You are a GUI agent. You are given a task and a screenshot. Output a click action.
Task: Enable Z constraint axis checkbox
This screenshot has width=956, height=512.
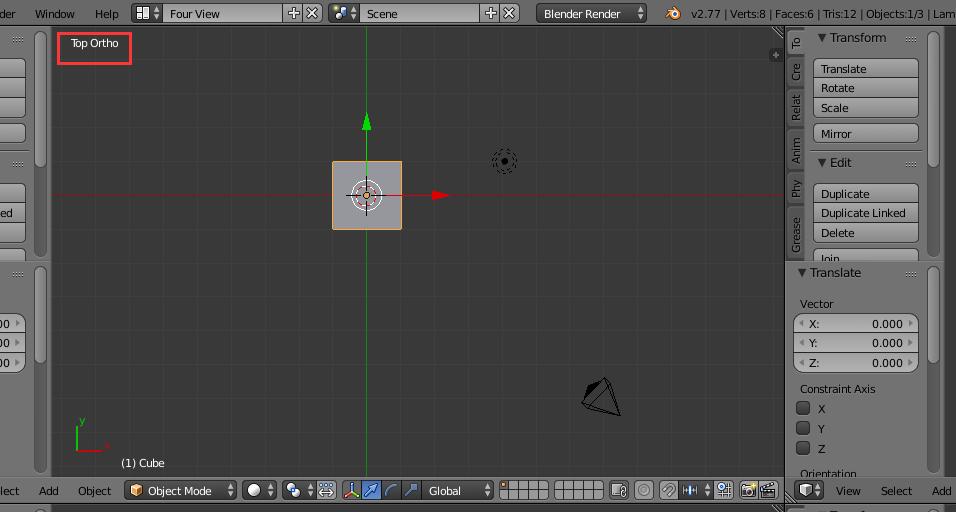pyautogui.click(x=804, y=448)
